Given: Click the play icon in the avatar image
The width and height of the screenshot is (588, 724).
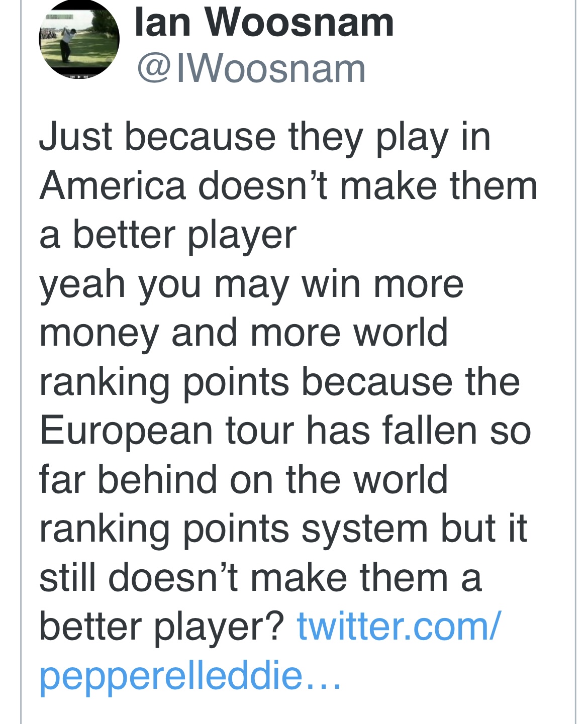Looking at the screenshot, I should tap(78, 76).
